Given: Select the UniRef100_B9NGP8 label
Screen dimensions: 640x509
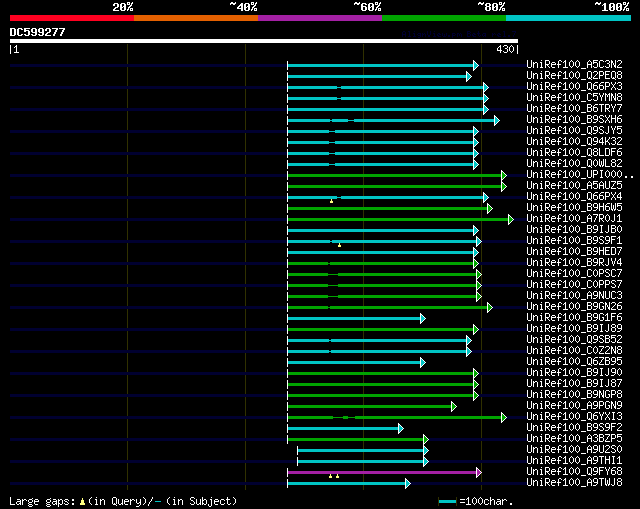Looking at the screenshot, I should tap(574, 395).
